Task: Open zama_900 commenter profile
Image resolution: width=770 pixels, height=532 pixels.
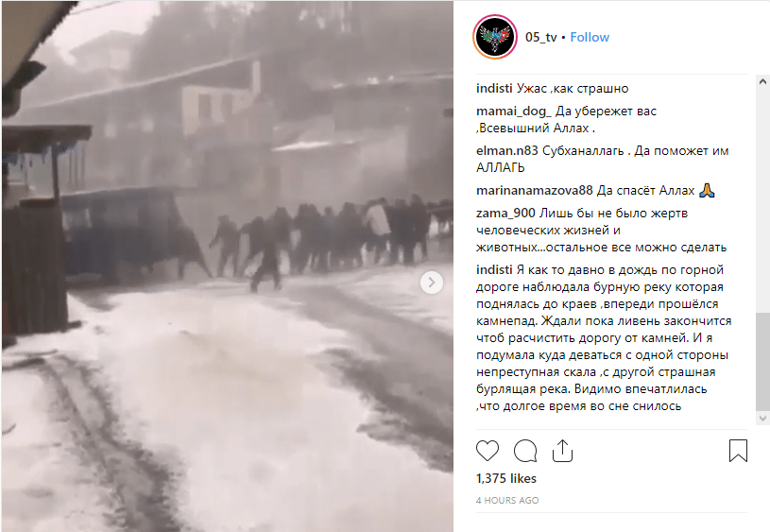Action: tap(505, 214)
